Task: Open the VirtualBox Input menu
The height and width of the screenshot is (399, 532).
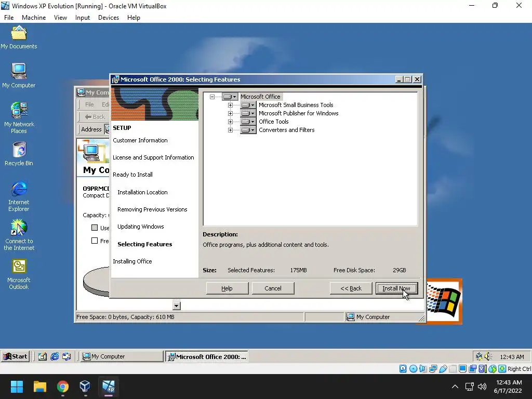Action: [83, 18]
